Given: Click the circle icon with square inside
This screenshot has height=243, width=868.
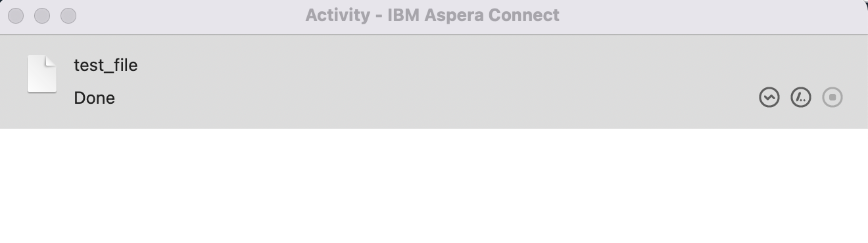Looking at the screenshot, I should [832, 98].
